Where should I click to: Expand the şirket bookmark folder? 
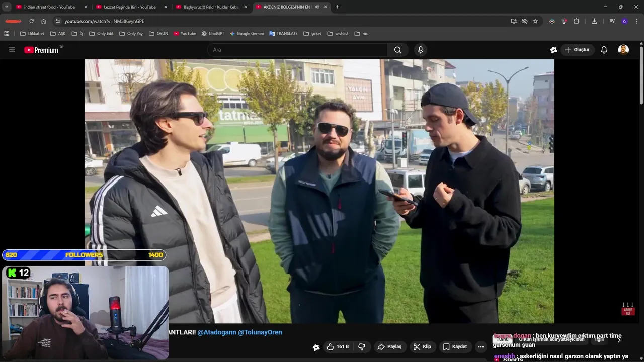point(312,34)
